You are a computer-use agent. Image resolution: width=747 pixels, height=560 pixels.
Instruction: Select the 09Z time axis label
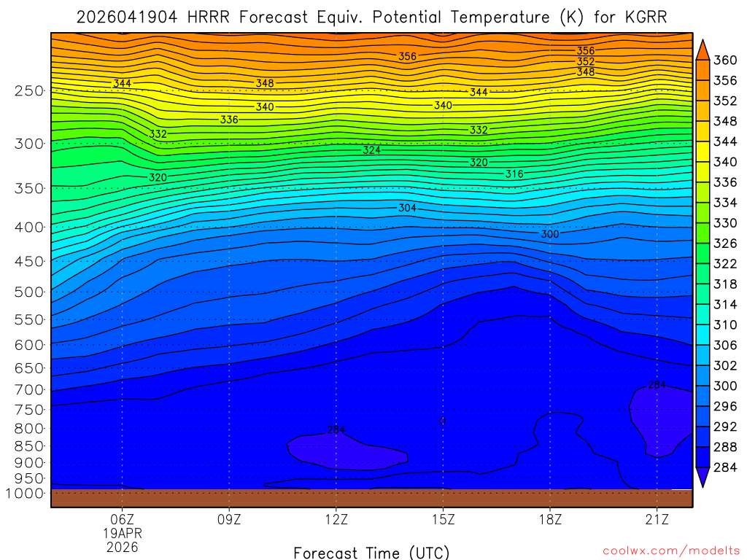pyautogui.click(x=229, y=519)
